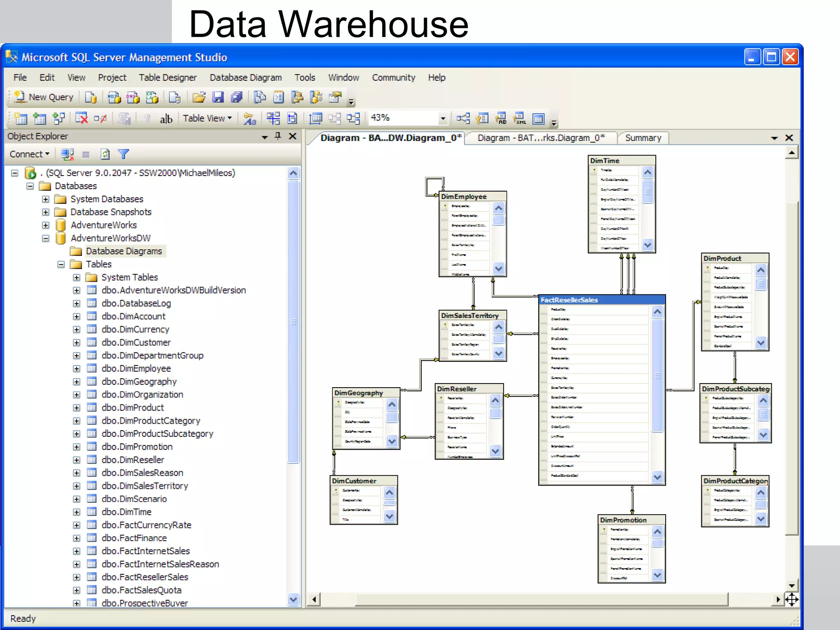This screenshot has width=840, height=630.
Task: Close the active diagram document tab
Action: coord(789,138)
